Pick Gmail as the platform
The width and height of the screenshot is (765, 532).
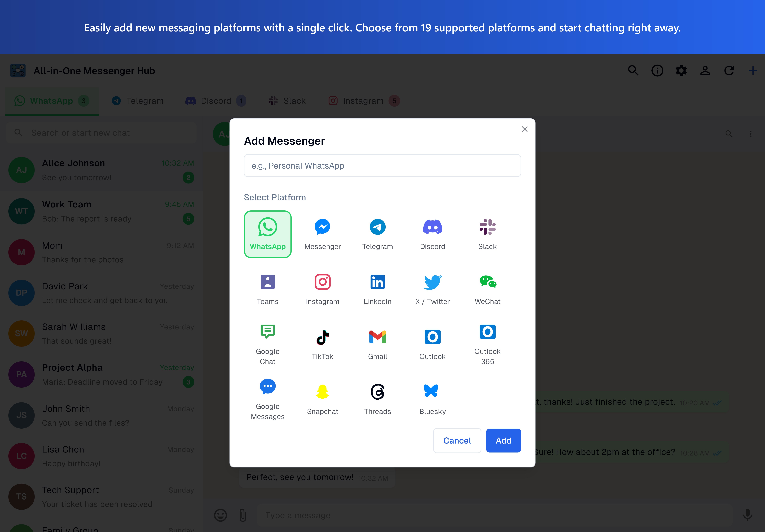378,344
